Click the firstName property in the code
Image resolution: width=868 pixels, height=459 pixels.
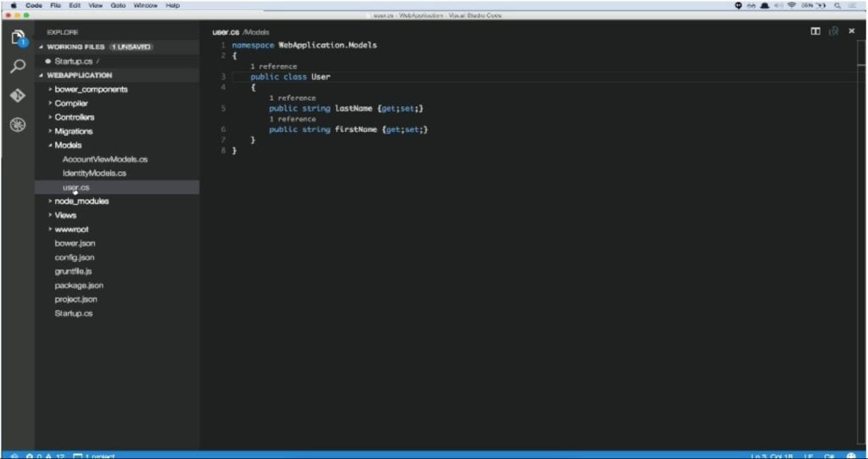(356, 130)
